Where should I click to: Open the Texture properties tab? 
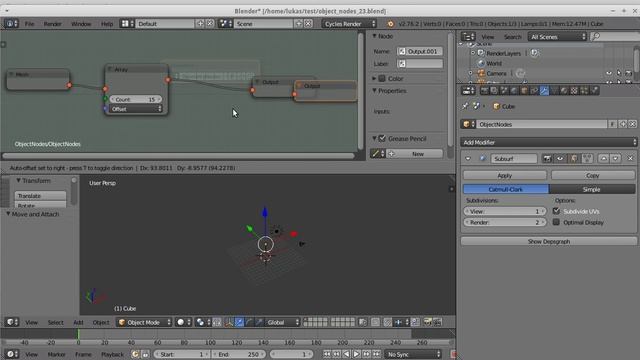pyautogui.click(x=574, y=91)
